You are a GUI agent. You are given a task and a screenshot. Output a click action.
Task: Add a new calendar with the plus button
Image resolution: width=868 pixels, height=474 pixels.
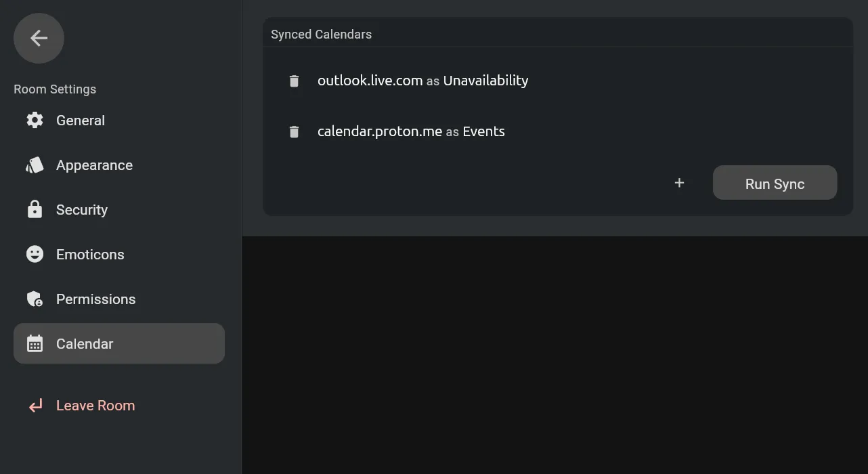(x=679, y=182)
